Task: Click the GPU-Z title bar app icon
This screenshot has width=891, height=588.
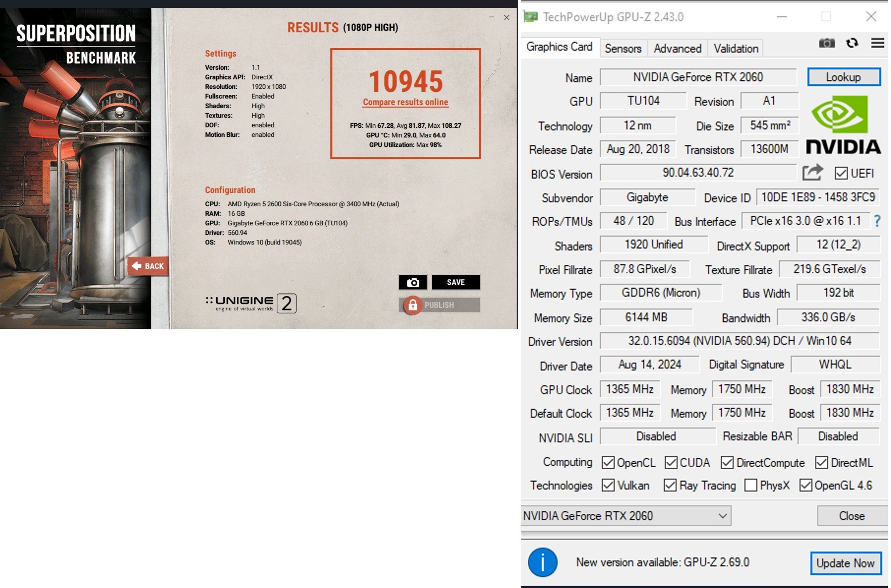Action: tap(530, 17)
